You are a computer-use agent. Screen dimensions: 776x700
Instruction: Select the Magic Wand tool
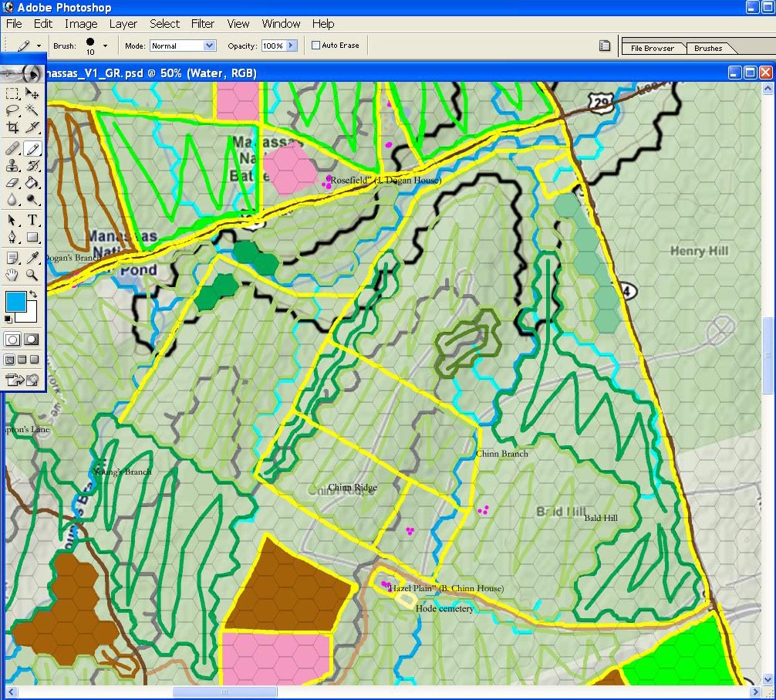click(x=32, y=110)
